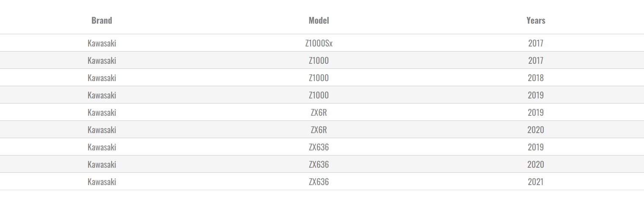Click the Z1000 model cell for 2017

point(319,60)
